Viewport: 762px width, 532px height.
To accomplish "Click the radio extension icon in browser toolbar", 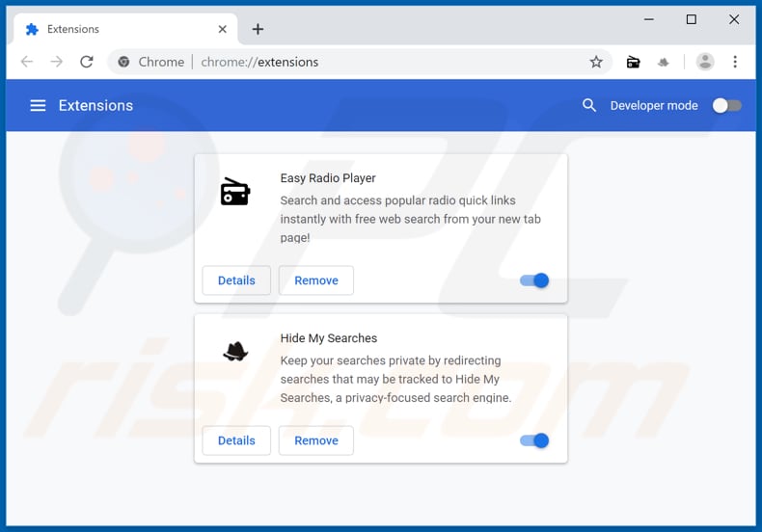I will (x=633, y=62).
